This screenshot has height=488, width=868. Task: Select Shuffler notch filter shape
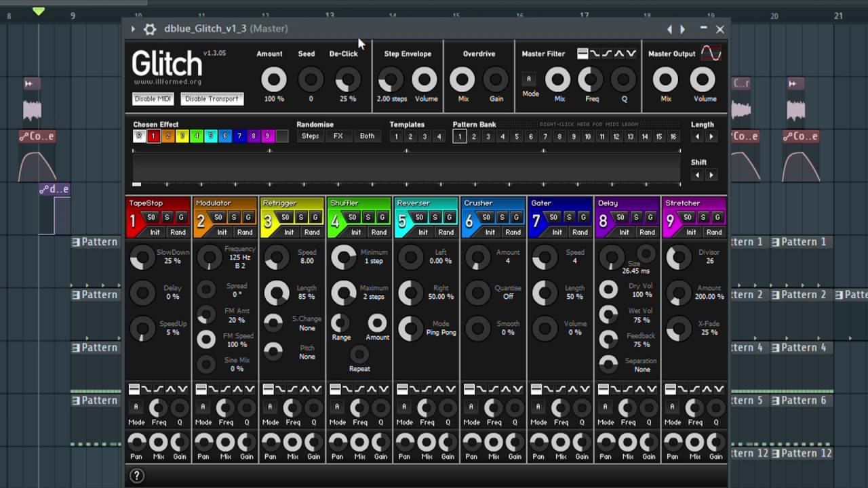384,389
